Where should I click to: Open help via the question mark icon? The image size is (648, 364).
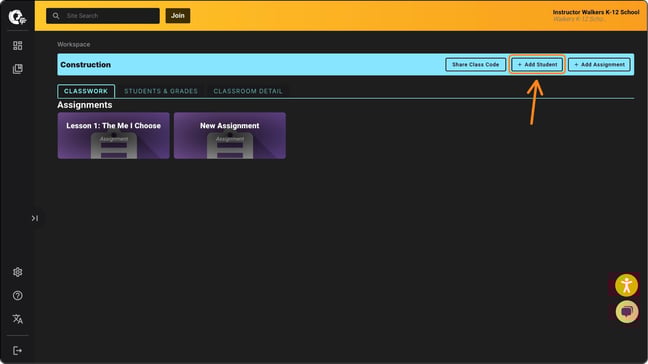17,295
